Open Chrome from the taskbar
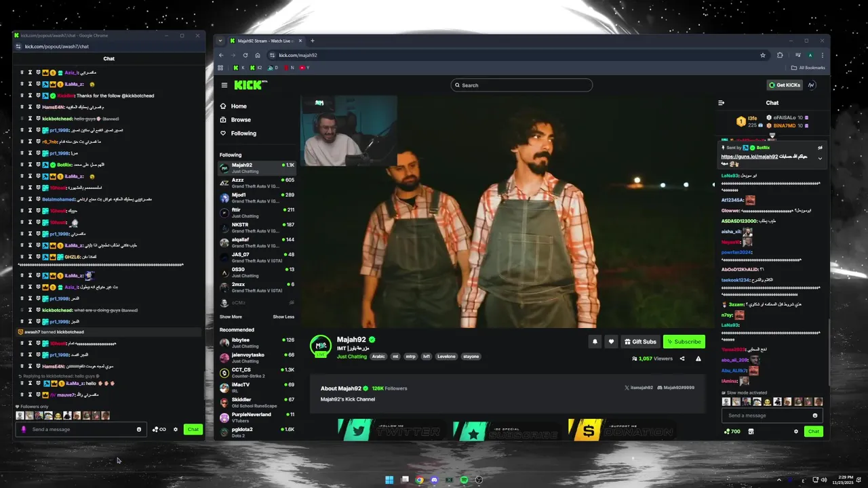868x488 pixels. click(419, 480)
